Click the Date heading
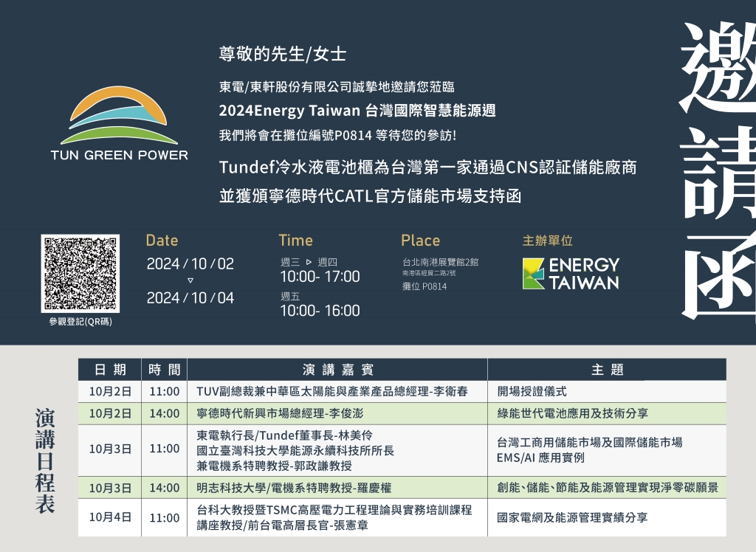The image size is (756, 552). [162, 241]
